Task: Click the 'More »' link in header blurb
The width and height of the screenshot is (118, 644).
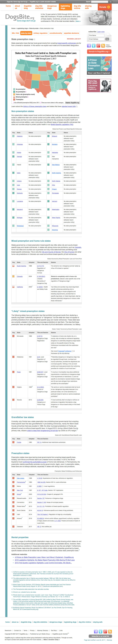Action: [78, 21]
